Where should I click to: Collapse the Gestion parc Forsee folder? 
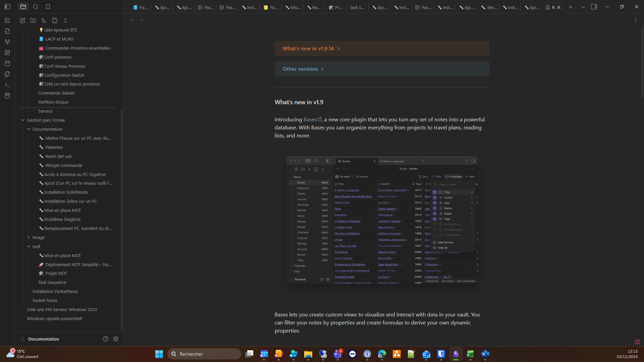pyautogui.click(x=23, y=120)
